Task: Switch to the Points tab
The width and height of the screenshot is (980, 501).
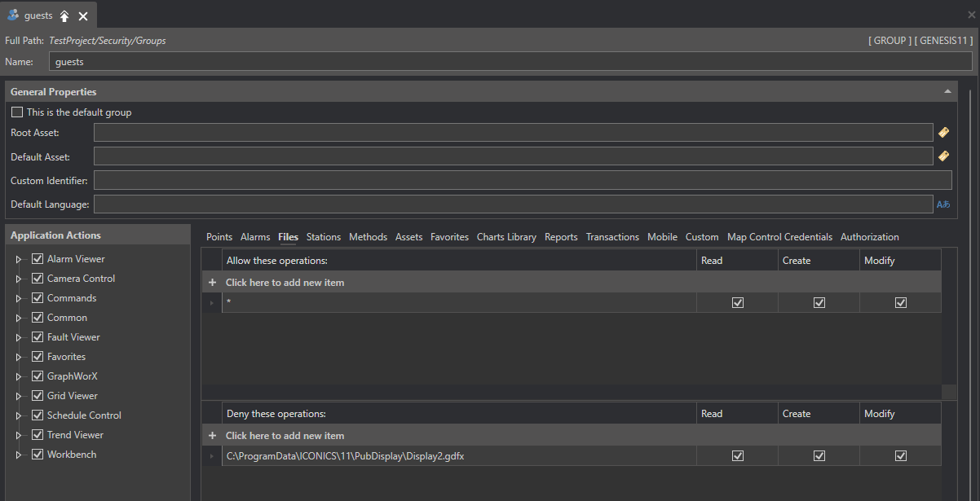Action: click(219, 237)
